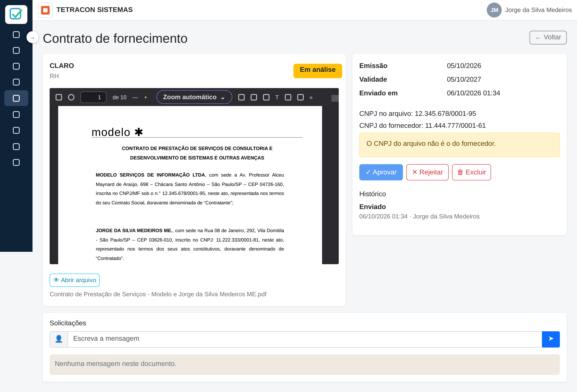Go back with the Voltar button
The image size is (577, 392).
click(548, 37)
